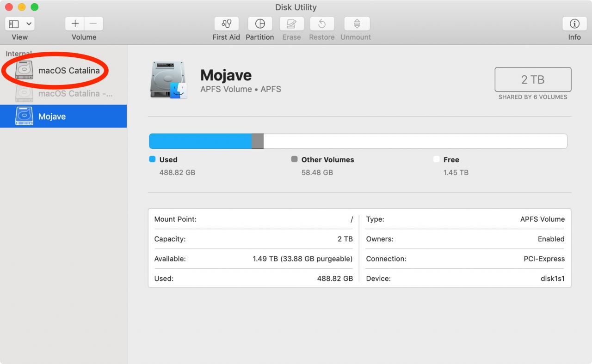
Task: Open the Partition tool
Action: pyautogui.click(x=260, y=24)
